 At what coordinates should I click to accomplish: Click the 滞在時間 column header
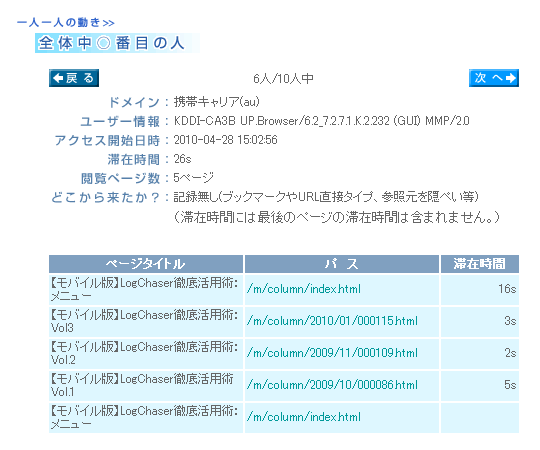click(479, 264)
